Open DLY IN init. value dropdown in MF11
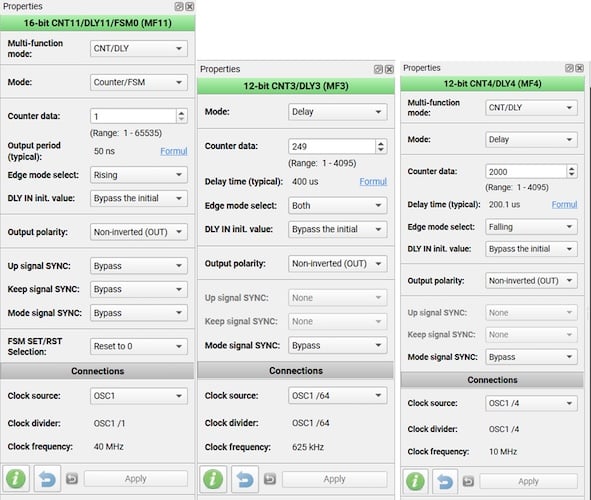The height and width of the screenshot is (500, 591). pos(139,198)
